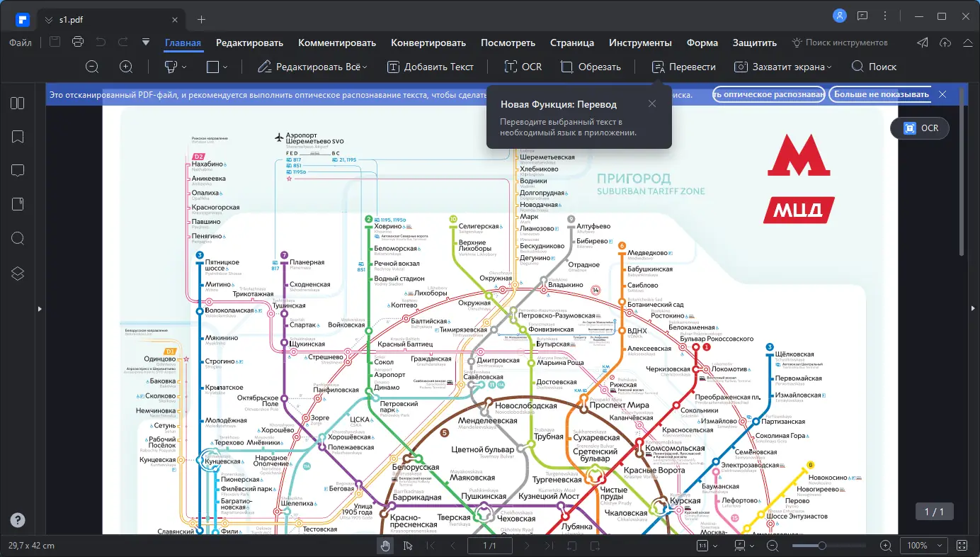Open the bookmarks panel in the sidebar

[18, 137]
